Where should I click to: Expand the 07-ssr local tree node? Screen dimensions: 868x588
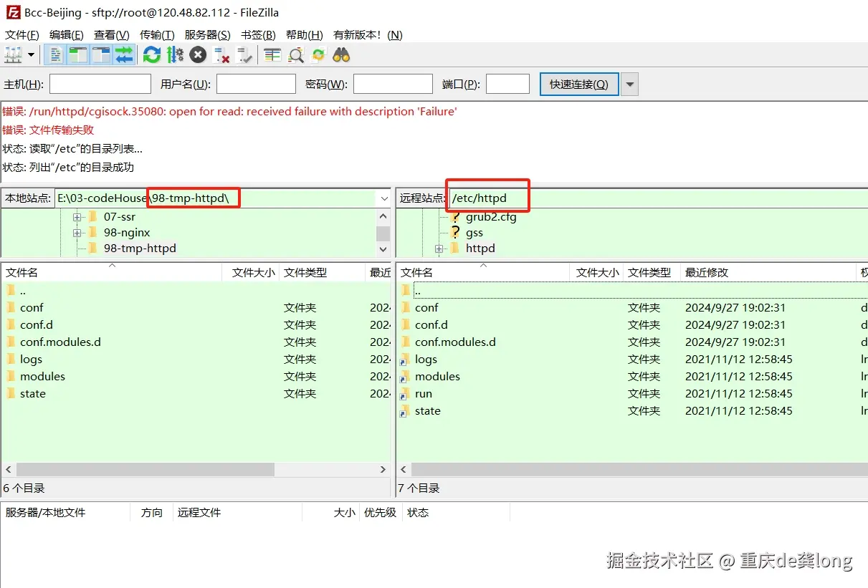(77, 216)
